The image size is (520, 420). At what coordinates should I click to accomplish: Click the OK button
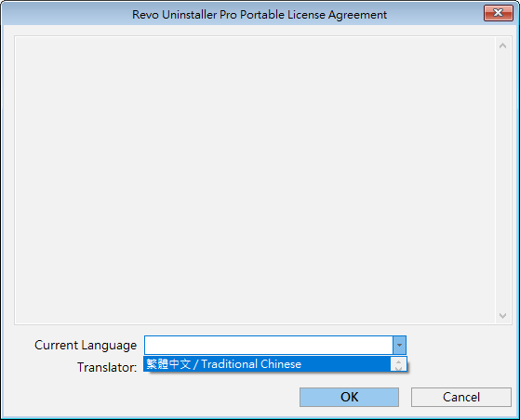[x=349, y=397]
